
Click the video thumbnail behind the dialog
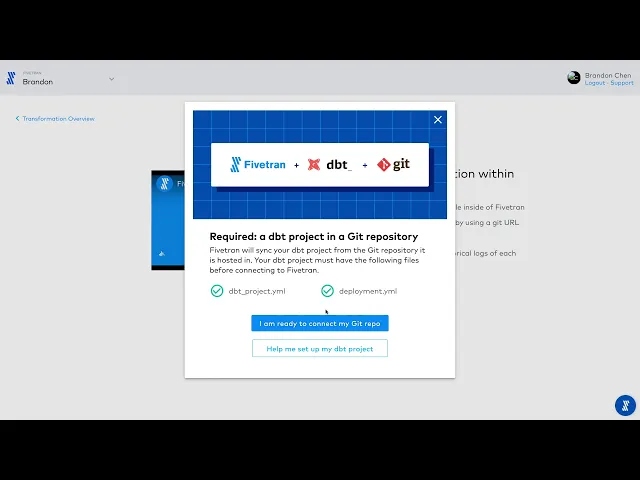[168, 220]
